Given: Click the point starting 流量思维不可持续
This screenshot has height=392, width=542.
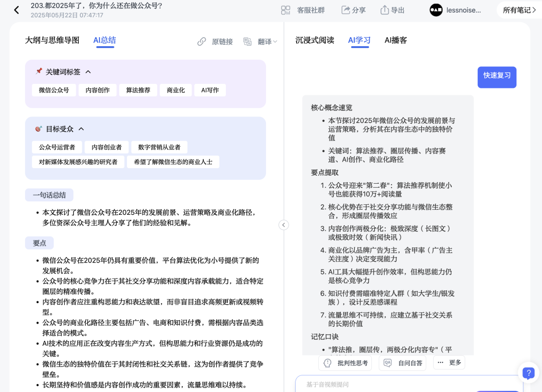Looking at the screenshot, I should click(x=390, y=319).
